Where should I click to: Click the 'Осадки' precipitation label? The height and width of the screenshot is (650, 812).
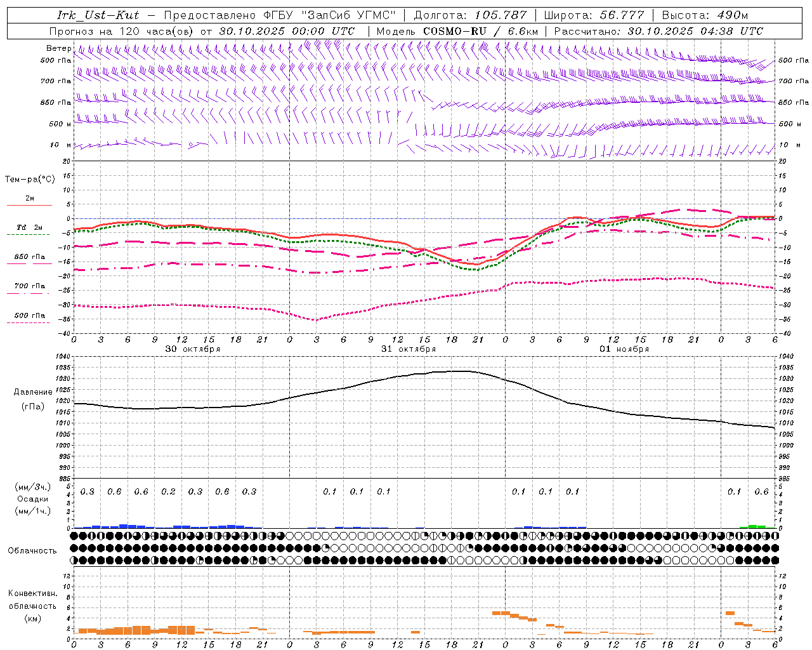pos(33,499)
